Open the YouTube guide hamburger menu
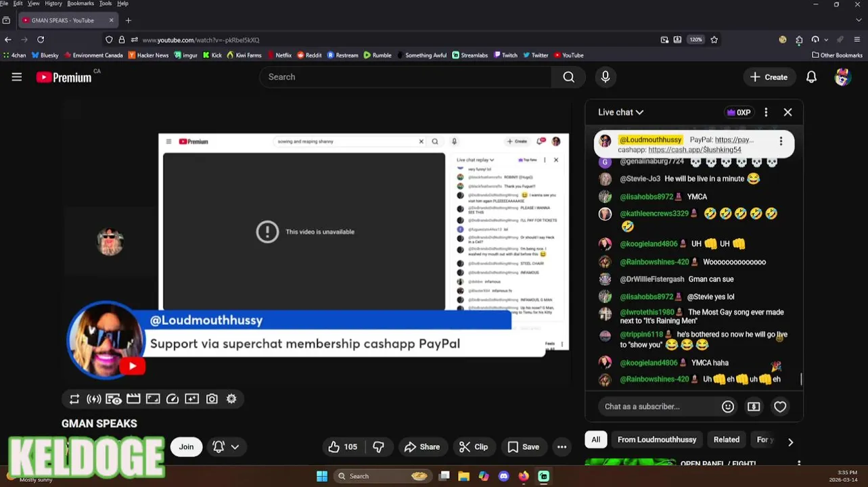Screen dimensions: 868x487 click(x=17, y=77)
